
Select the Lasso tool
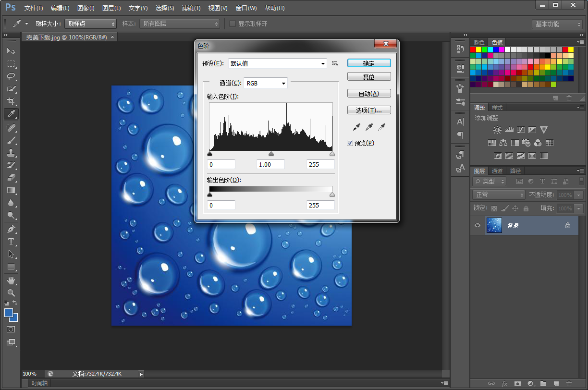point(11,76)
